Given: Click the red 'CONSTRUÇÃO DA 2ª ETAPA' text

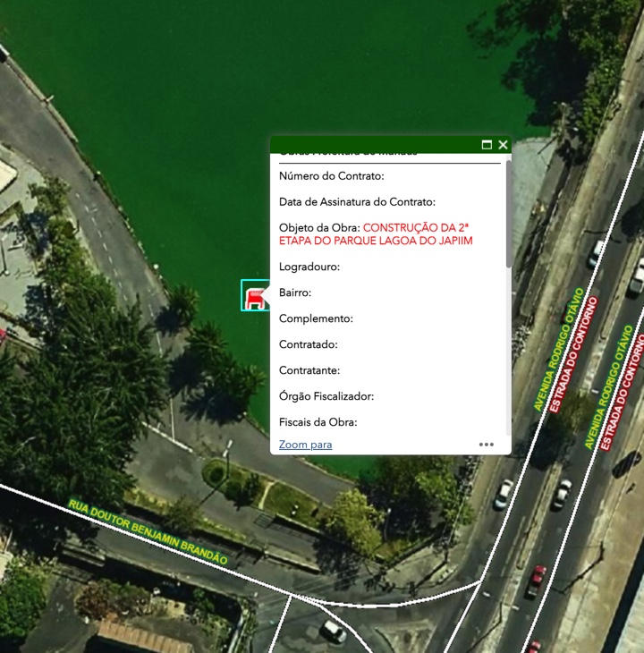Looking at the screenshot, I should (x=417, y=228).
